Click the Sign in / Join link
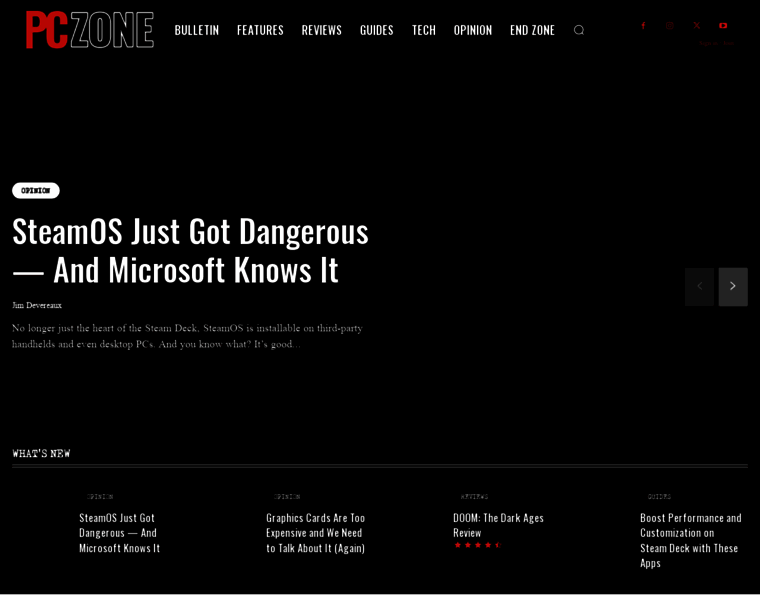Screen dimensions: 760x600 pyautogui.click(x=717, y=44)
